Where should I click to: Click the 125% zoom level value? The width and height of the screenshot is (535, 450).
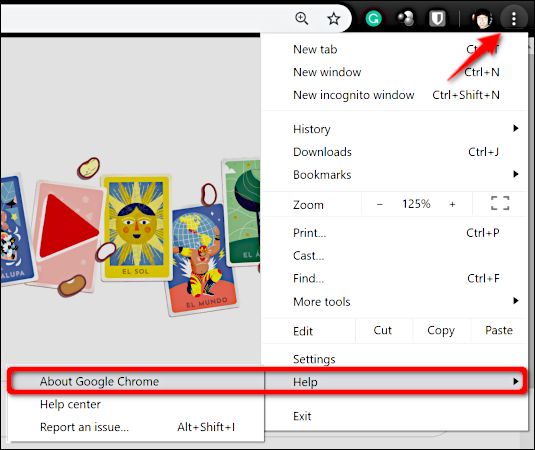click(x=416, y=204)
